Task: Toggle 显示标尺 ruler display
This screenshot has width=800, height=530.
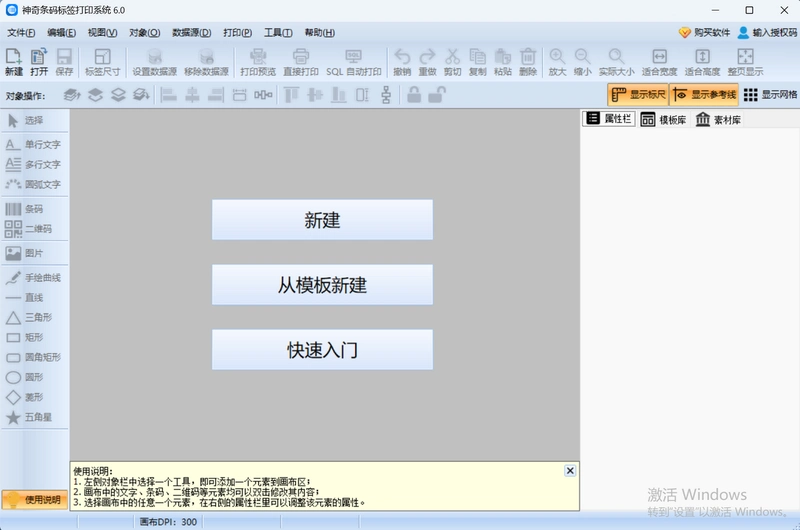Action: point(638,95)
